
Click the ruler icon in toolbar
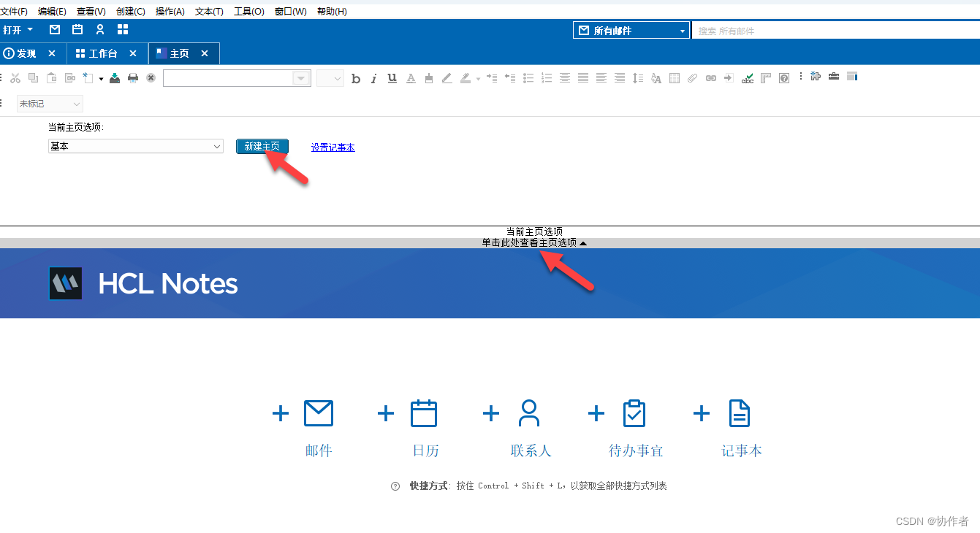[766, 78]
